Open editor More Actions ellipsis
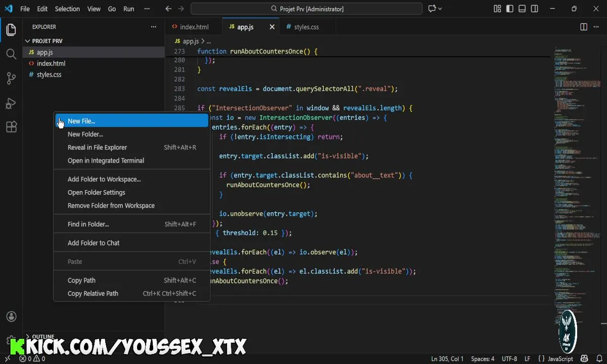 pyautogui.click(x=597, y=27)
